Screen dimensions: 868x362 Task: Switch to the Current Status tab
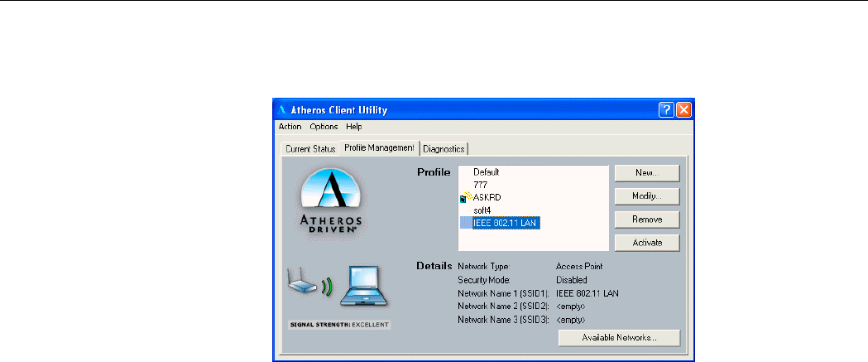[310, 149]
